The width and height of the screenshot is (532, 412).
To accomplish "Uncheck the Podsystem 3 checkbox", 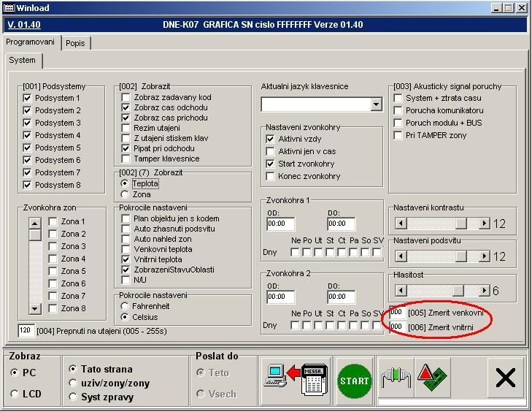I will pos(28,123).
